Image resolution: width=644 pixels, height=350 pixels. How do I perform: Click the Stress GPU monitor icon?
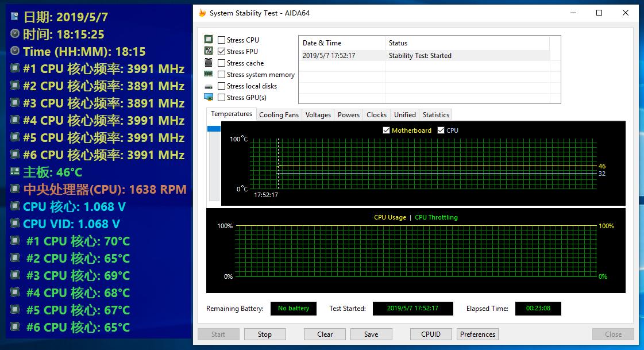209,97
